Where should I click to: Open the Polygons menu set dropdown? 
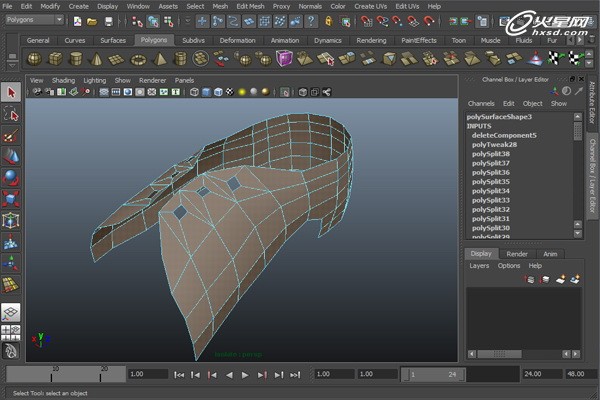click(35, 20)
